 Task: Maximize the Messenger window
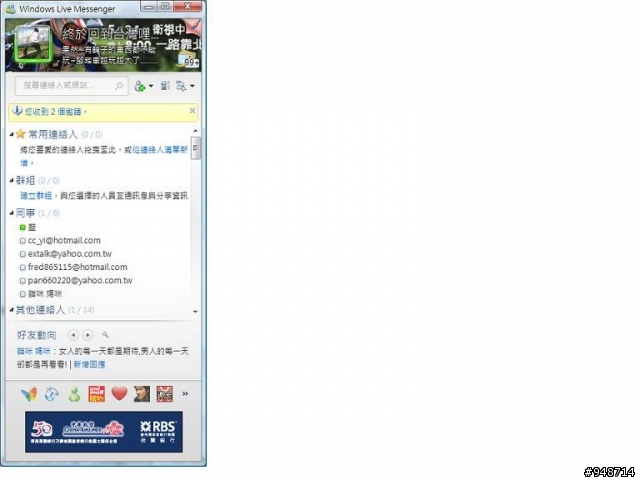[x=165, y=7]
